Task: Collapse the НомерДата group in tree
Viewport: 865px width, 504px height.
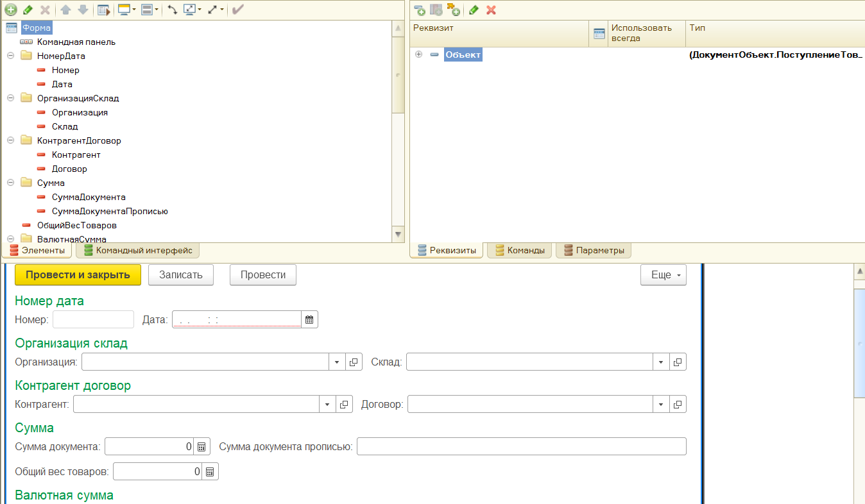Action: [x=10, y=56]
